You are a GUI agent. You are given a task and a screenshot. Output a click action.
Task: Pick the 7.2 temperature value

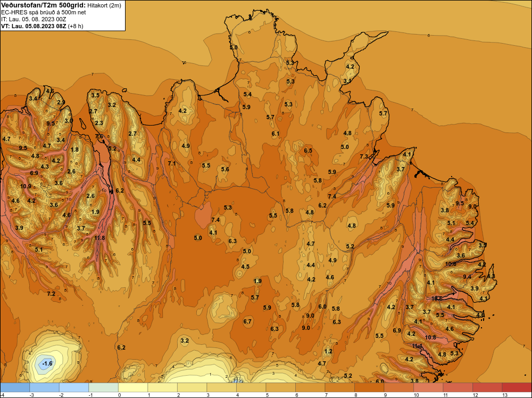click(51, 294)
